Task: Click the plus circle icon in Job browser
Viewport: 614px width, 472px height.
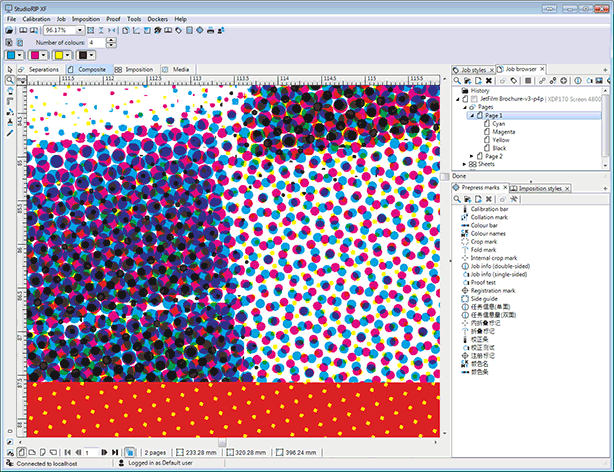Action: 563,81
